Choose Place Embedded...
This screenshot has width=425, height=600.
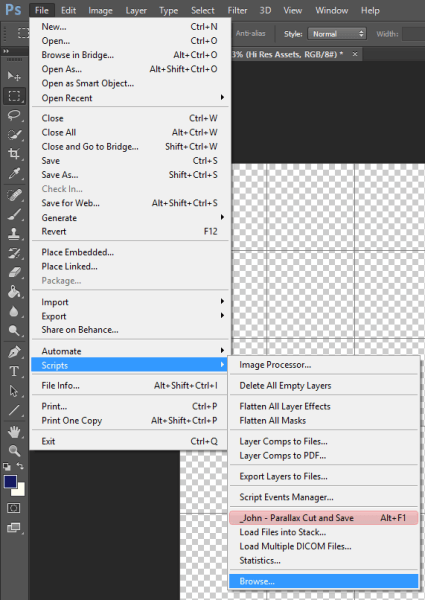tap(130, 252)
